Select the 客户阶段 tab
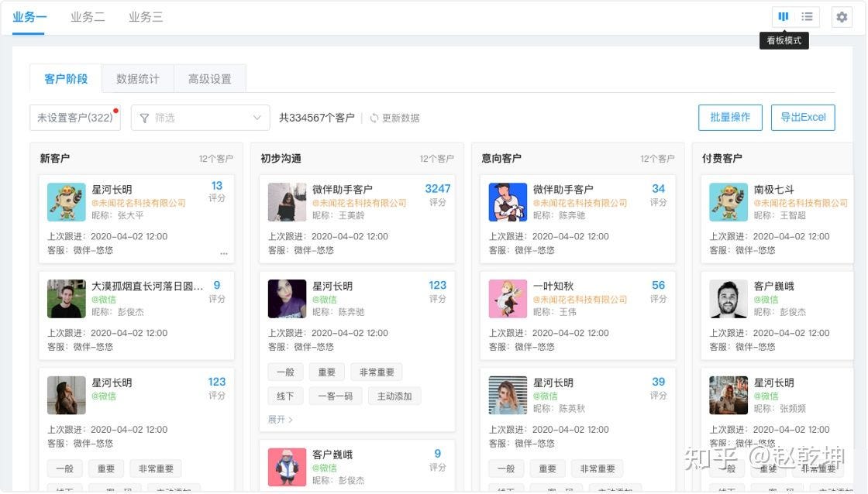Viewport: 868px width, 494px height. (x=66, y=78)
